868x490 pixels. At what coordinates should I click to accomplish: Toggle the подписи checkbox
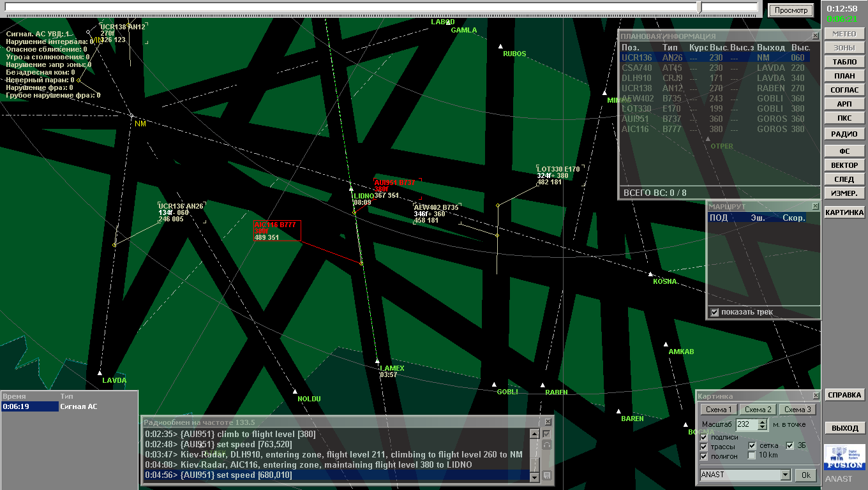[x=704, y=437]
